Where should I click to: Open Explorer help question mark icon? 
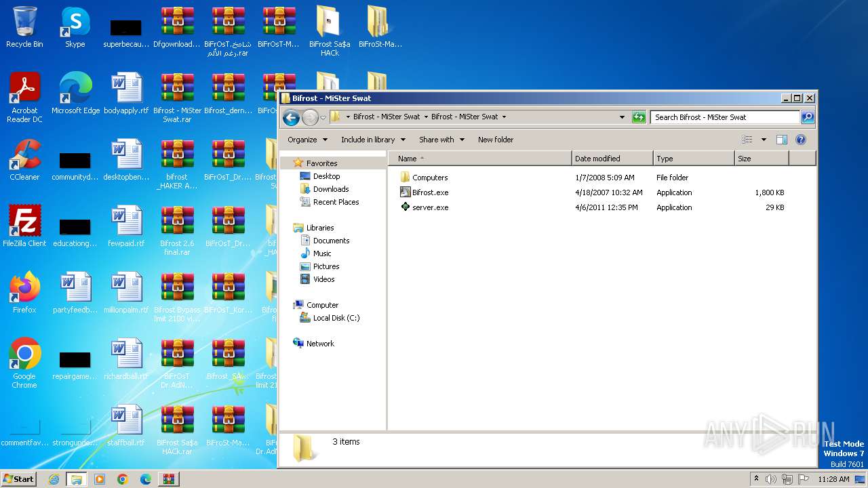click(800, 140)
